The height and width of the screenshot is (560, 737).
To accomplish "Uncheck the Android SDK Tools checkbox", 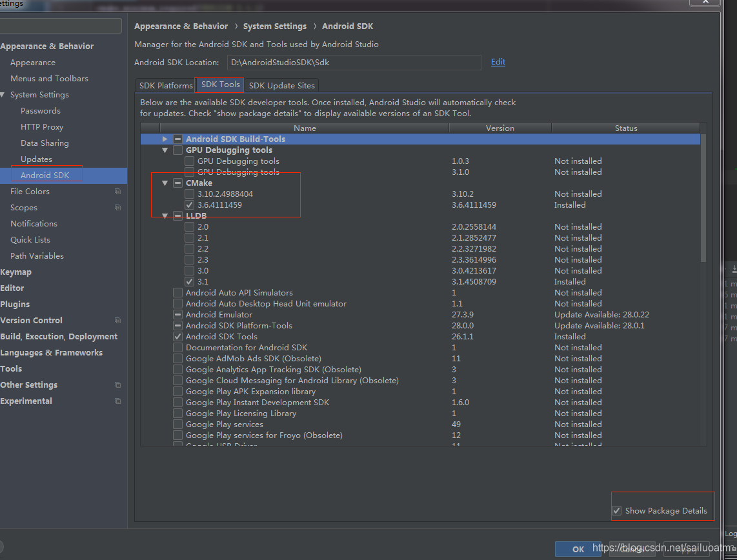I will (x=177, y=337).
